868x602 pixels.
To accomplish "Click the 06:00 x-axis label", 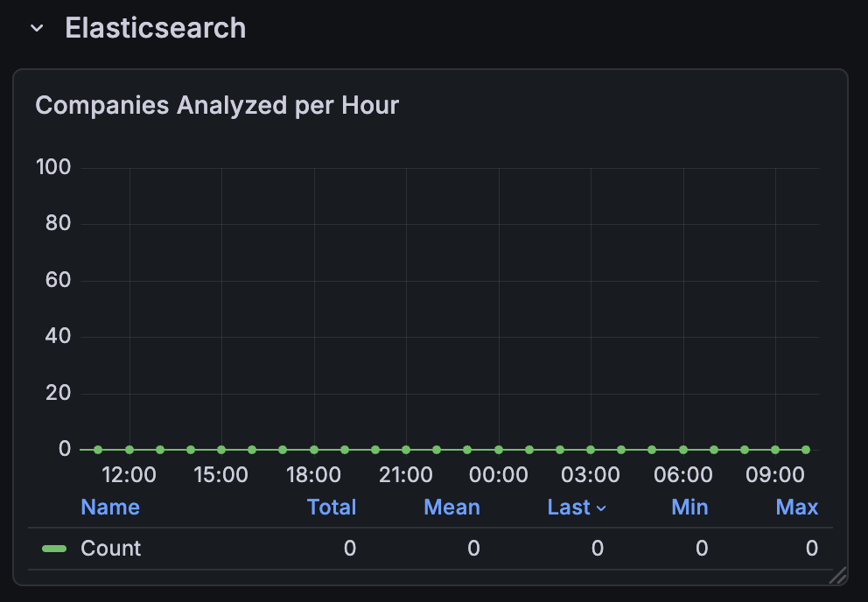I will coord(683,474).
